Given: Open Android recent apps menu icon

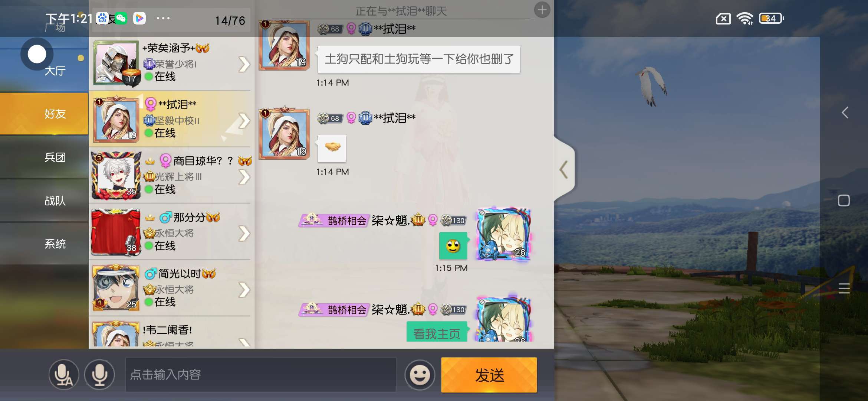Looking at the screenshot, I should [x=844, y=288].
